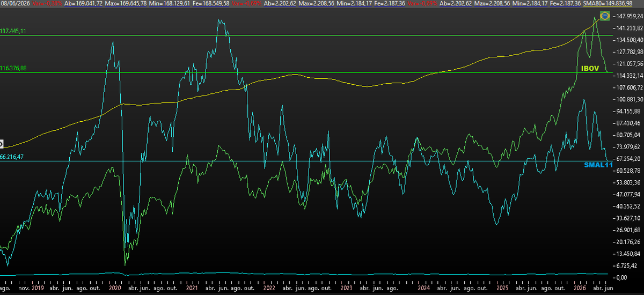Click the 2022 year label on time axis
The width and height of the screenshot is (644, 295).
coord(269,287)
